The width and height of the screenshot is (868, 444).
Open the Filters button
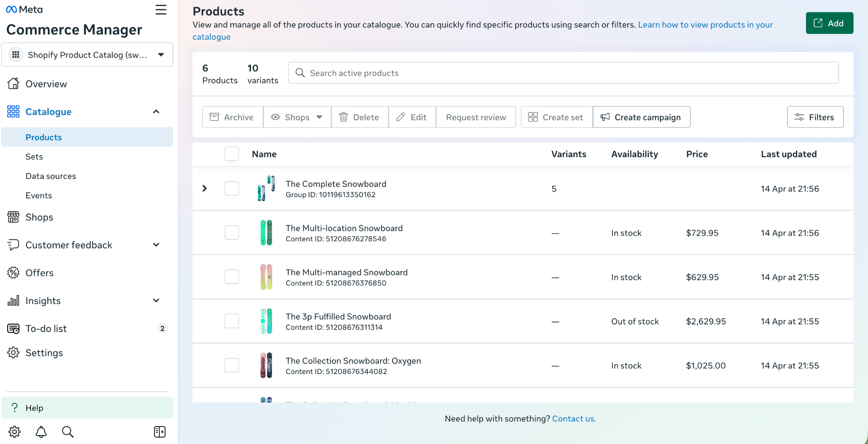(x=815, y=117)
